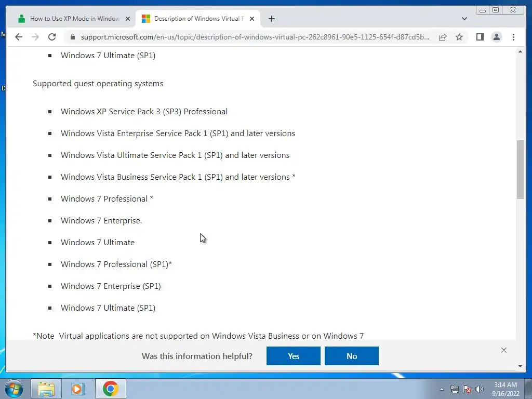Open the Action Center flag icon
The width and height of the screenshot is (532, 399).
pos(467,389)
